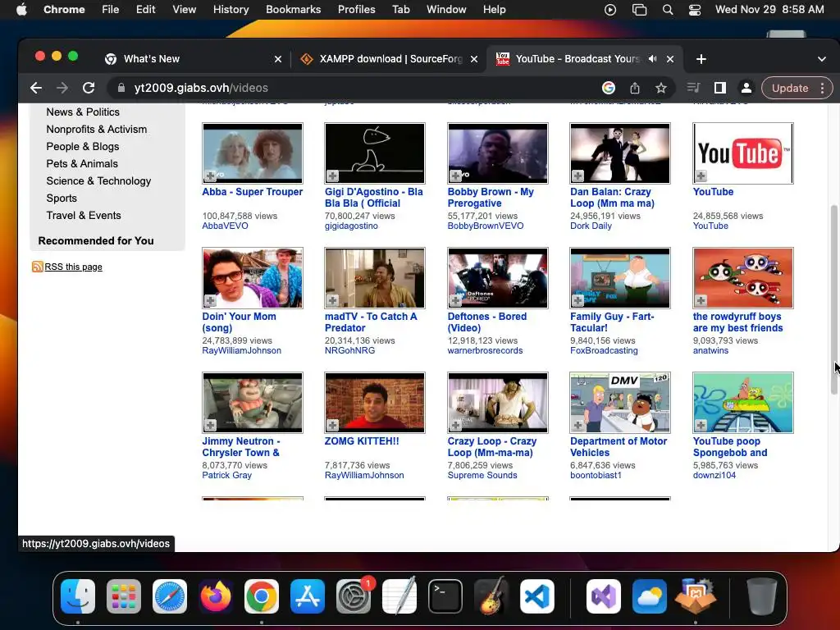Click the address bar URL field
This screenshot has height=630, width=840.
click(x=354, y=88)
